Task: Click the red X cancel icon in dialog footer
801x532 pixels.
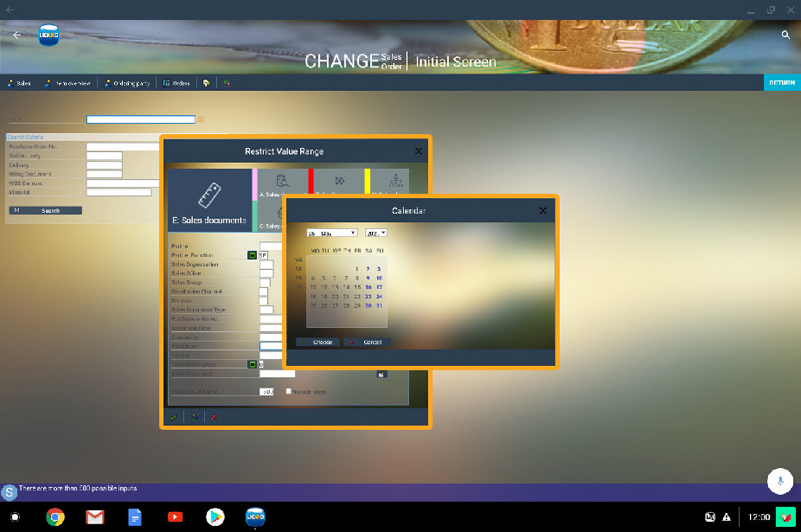Action: tap(213, 417)
